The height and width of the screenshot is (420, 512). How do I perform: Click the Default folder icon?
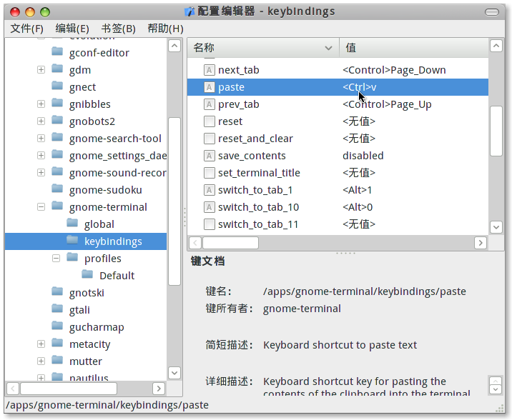[x=87, y=274]
